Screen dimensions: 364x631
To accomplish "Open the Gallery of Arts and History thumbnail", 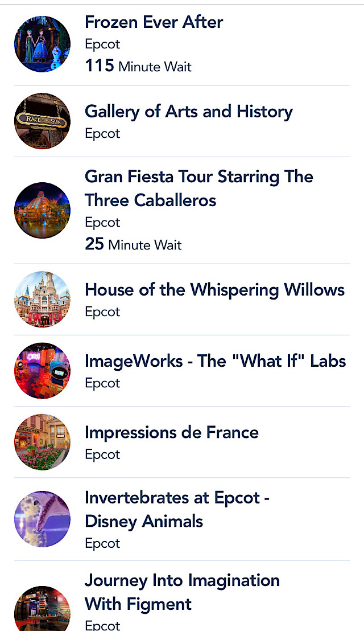I will point(42,121).
